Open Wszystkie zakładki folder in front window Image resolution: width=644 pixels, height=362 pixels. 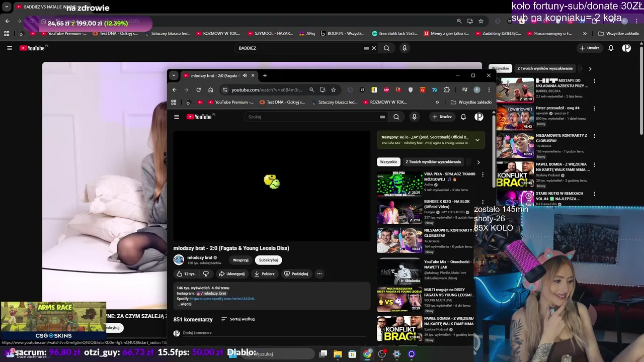tap(471, 102)
